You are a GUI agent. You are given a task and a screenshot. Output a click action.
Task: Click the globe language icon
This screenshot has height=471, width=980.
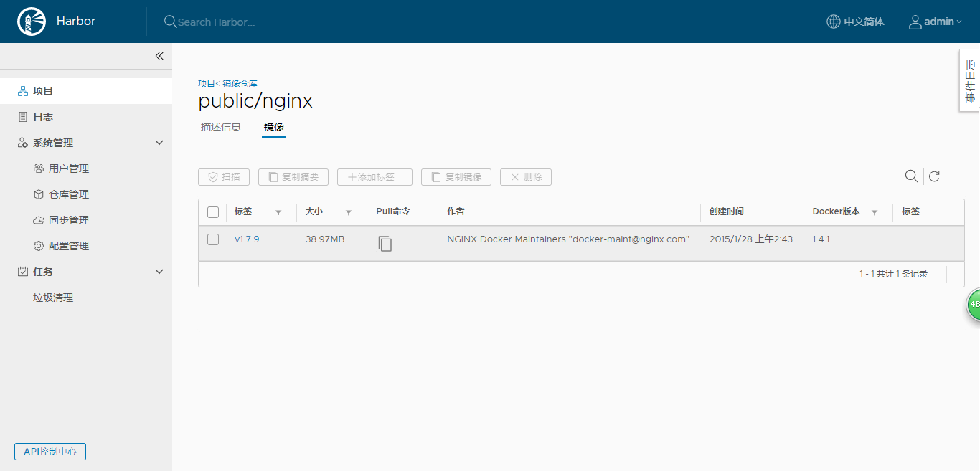833,22
